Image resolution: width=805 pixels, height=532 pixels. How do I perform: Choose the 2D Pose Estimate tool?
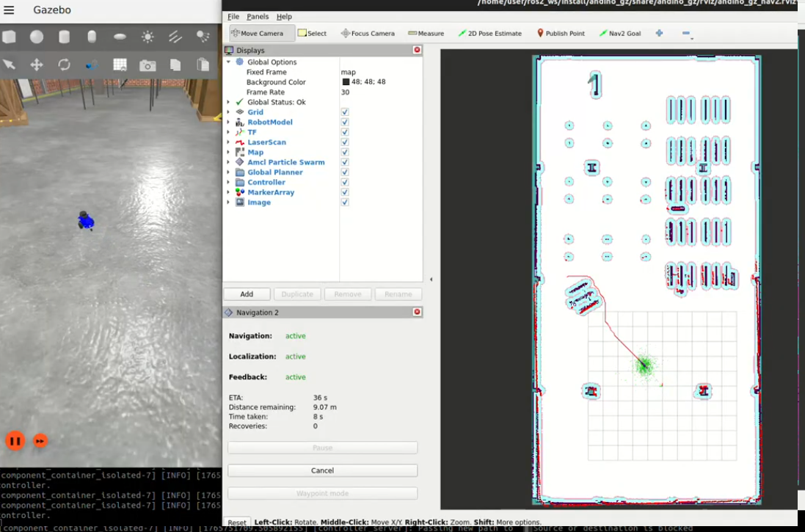click(x=489, y=33)
